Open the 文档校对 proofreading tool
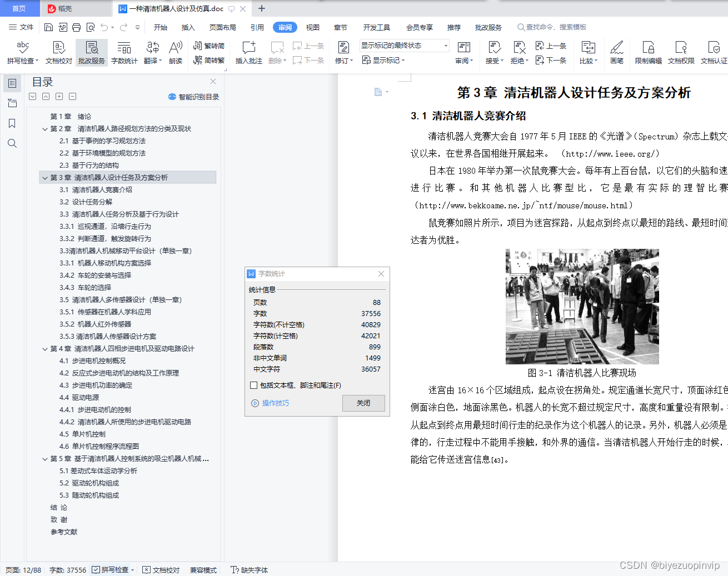This screenshot has height=576, width=728. [x=59, y=53]
